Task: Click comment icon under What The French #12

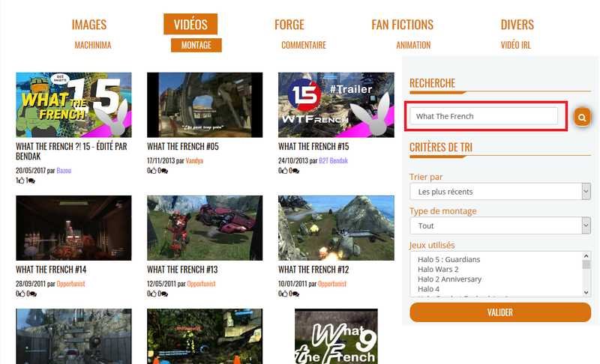Action: point(295,294)
